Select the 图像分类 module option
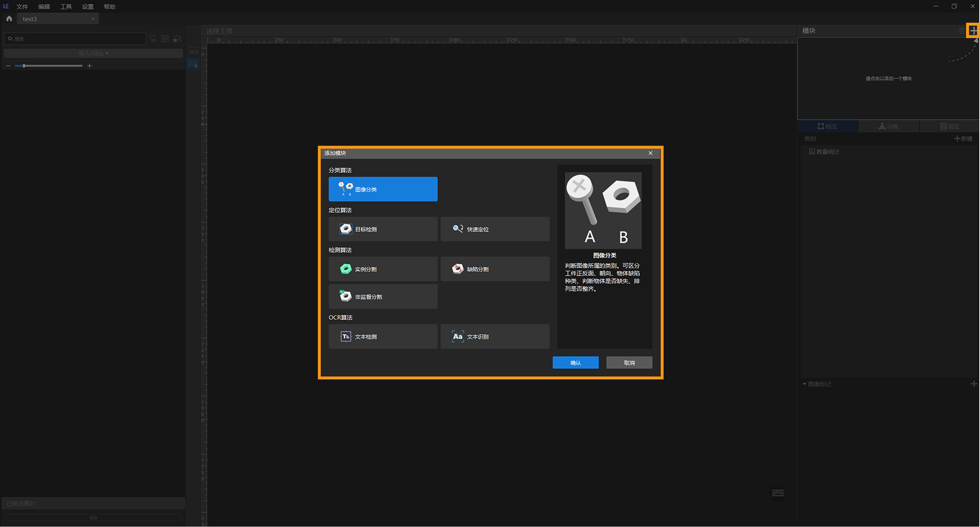 [x=383, y=189]
